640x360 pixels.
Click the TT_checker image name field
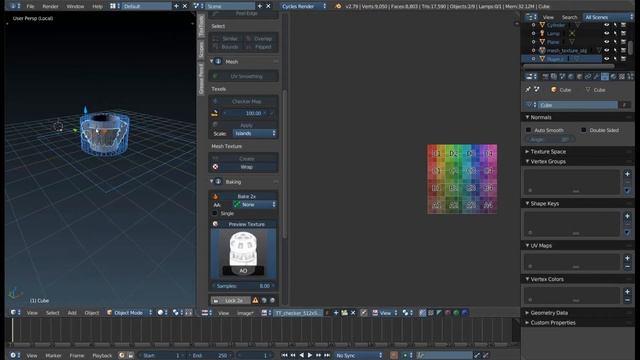point(298,313)
